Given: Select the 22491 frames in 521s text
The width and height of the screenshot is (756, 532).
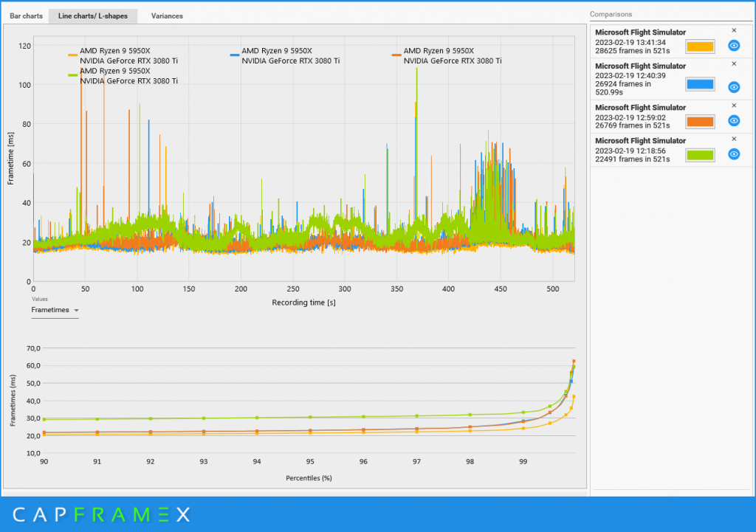Looking at the screenshot, I should 632,159.
